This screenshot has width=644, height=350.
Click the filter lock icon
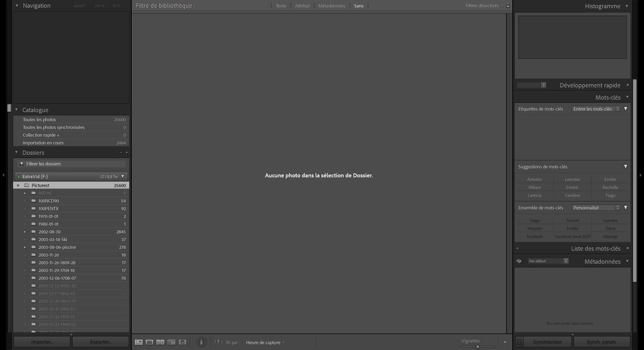click(508, 5)
